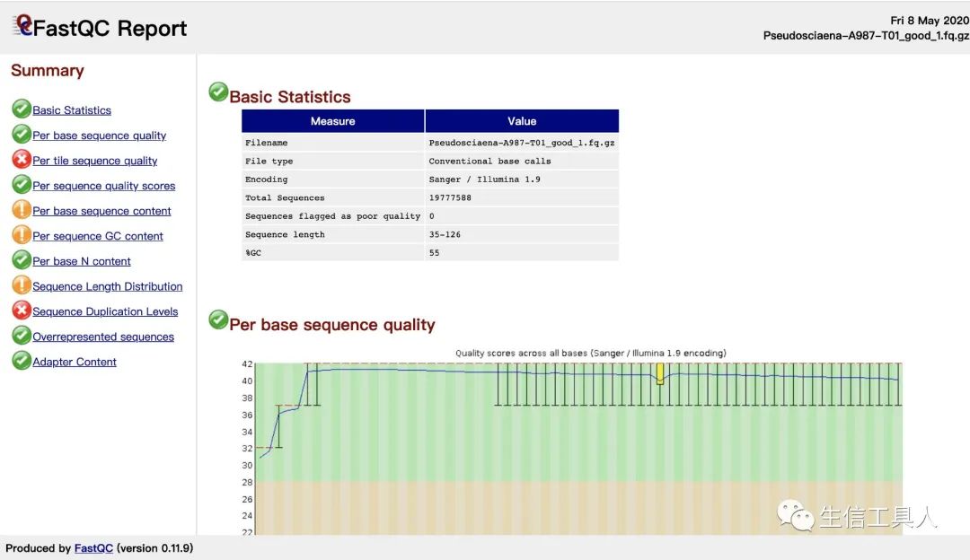970x560 pixels.
Task: Open Sequence Length Distribution link
Action: 107,287
